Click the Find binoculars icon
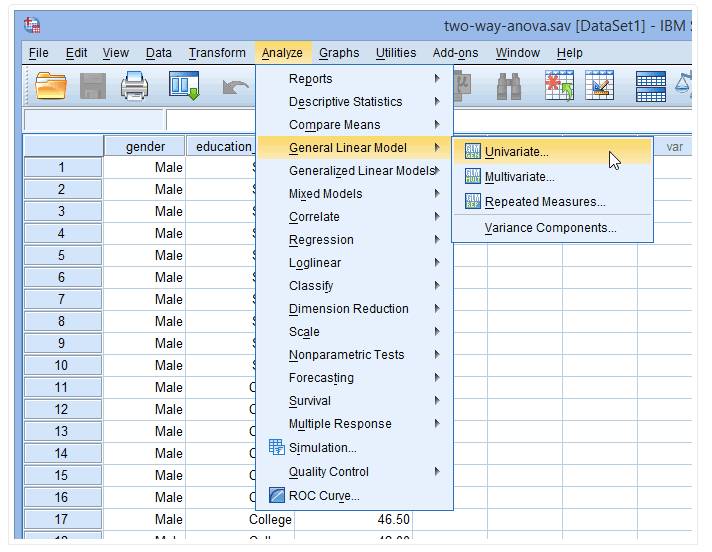Screen dimensions: 712x552 point(509,86)
